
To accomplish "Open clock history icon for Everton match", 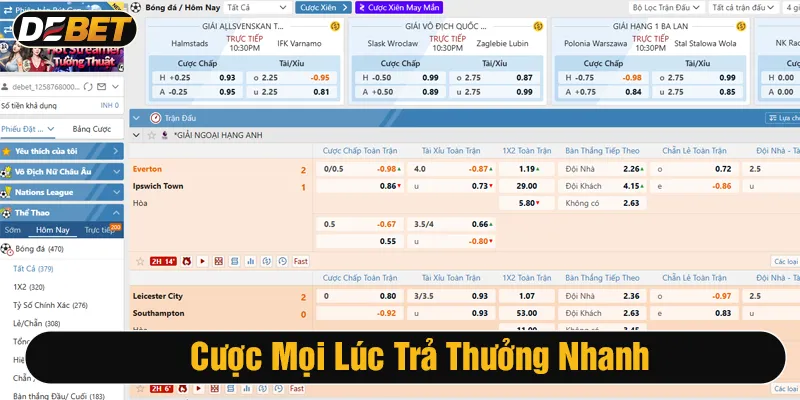I will pyautogui.click(x=283, y=261).
